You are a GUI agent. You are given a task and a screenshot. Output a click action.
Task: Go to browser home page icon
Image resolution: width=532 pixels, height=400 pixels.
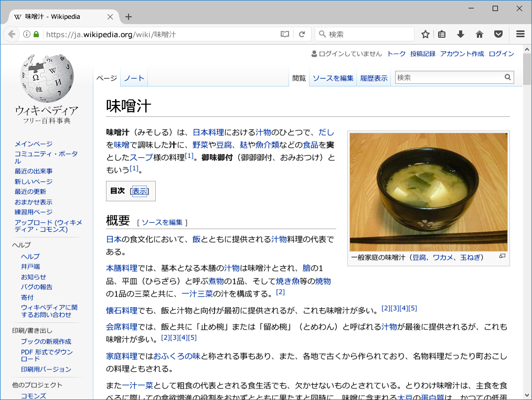point(480,34)
